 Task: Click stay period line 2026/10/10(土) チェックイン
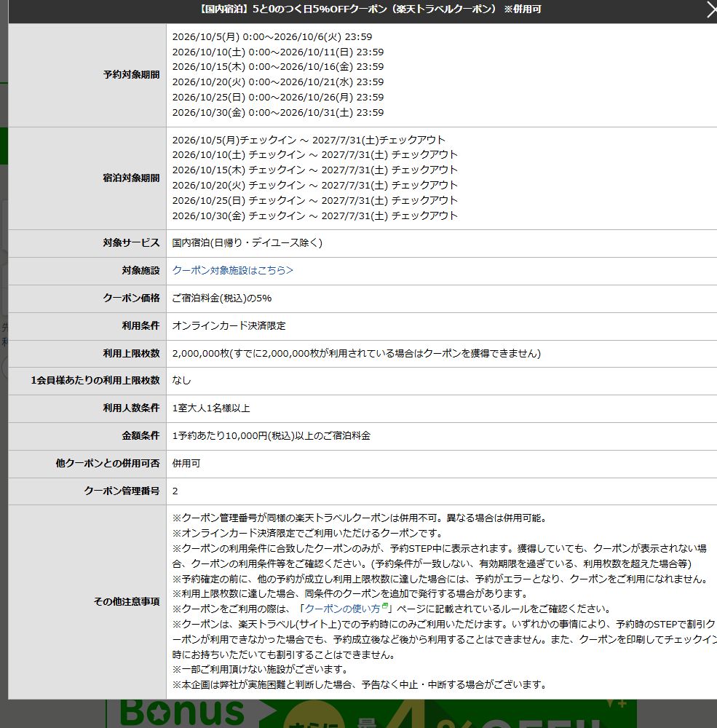[315, 154]
